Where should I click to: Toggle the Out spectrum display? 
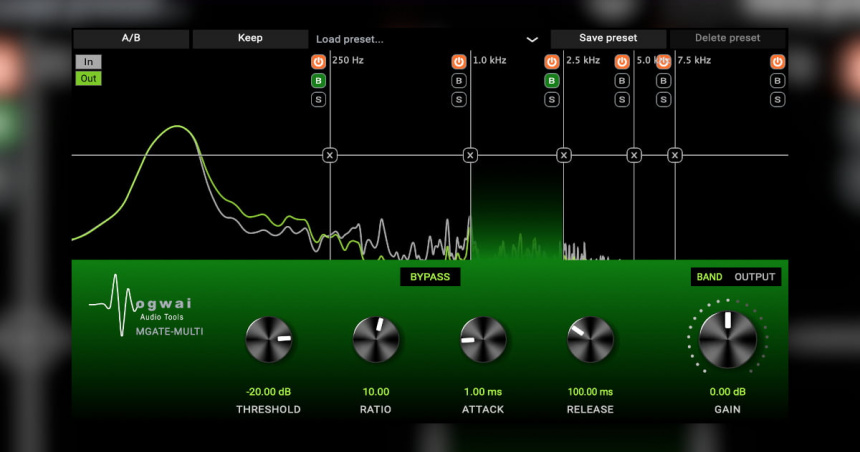coord(88,78)
